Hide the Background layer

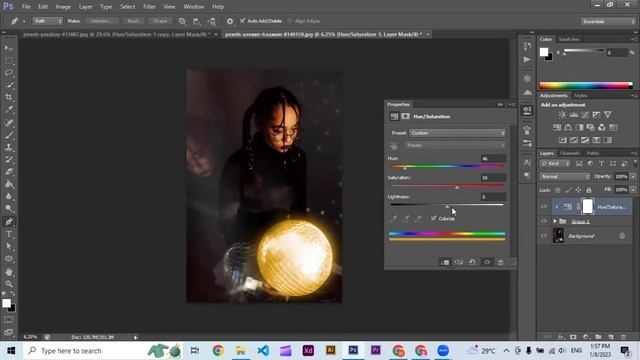click(x=544, y=236)
